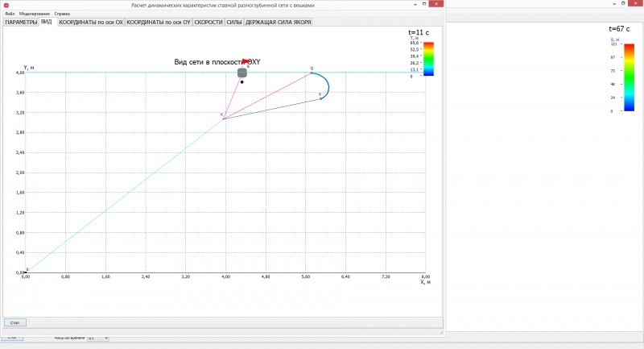Open time scale dropdown in background window
Image resolution: width=644 pixels, height=349 pixels.
[97, 338]
